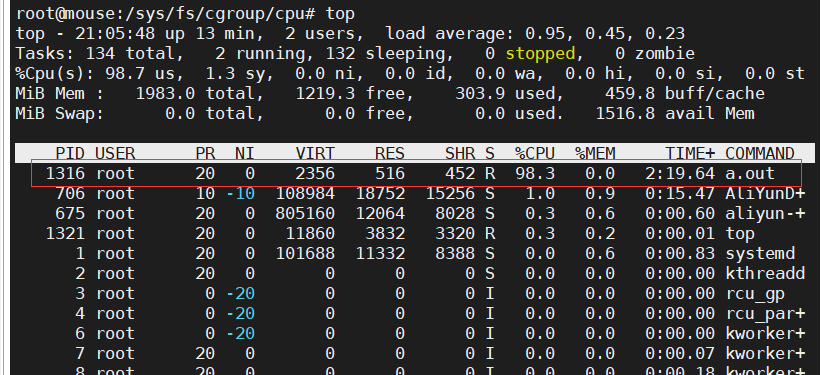Click the aliyun-+ command entry

pyautogui.click(x=765, y=213)
